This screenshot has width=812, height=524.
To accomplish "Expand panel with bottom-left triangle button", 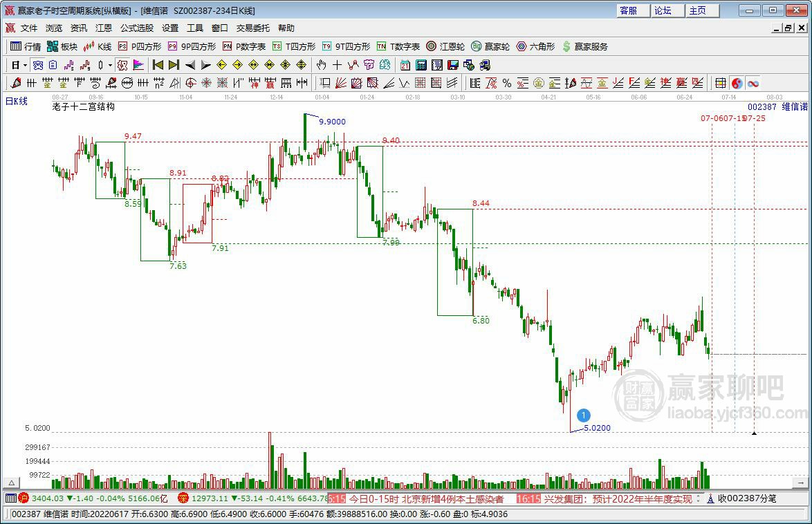I will pyautogui.click(x=11, y=483).
